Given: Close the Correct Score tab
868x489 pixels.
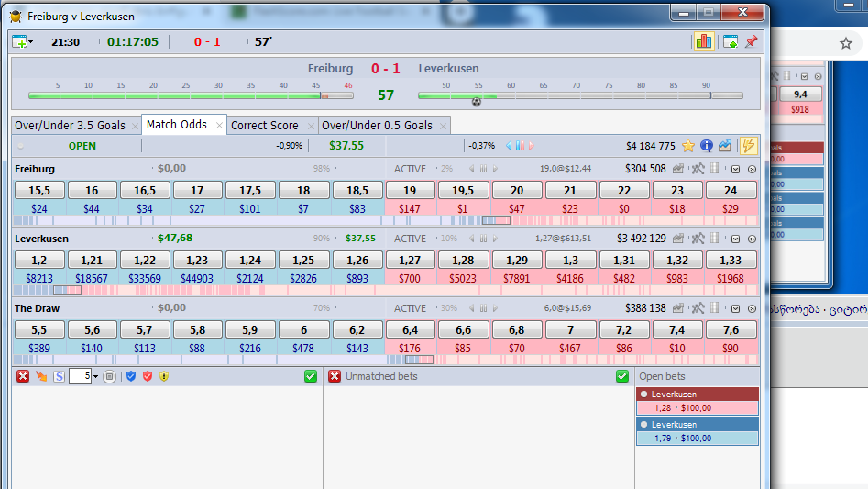Looking at the screenshot, I should pos(311,127).
